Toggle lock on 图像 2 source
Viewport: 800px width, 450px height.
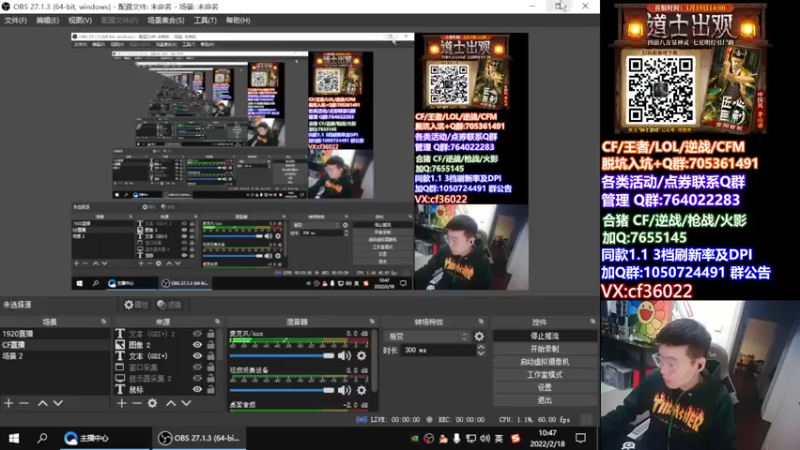tap(211, 345)
